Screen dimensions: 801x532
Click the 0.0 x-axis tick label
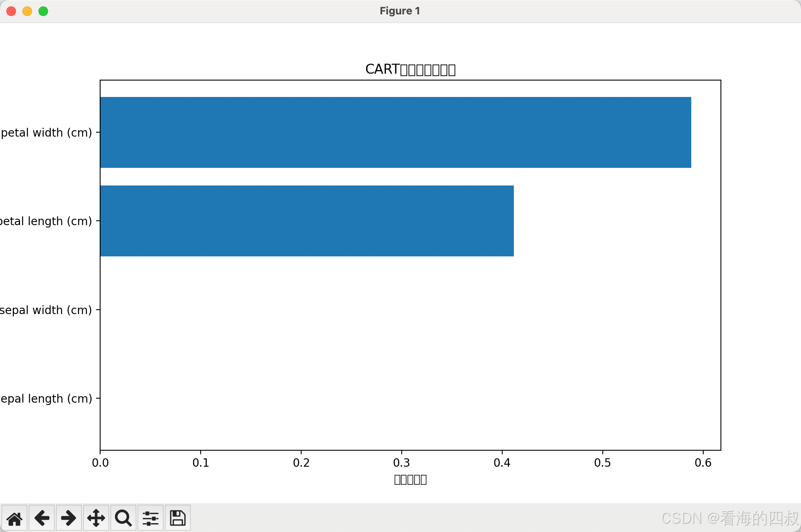point(100,463)
